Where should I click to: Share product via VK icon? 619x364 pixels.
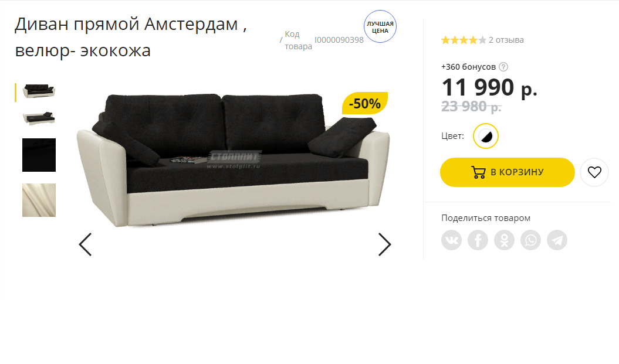[451, 240]
